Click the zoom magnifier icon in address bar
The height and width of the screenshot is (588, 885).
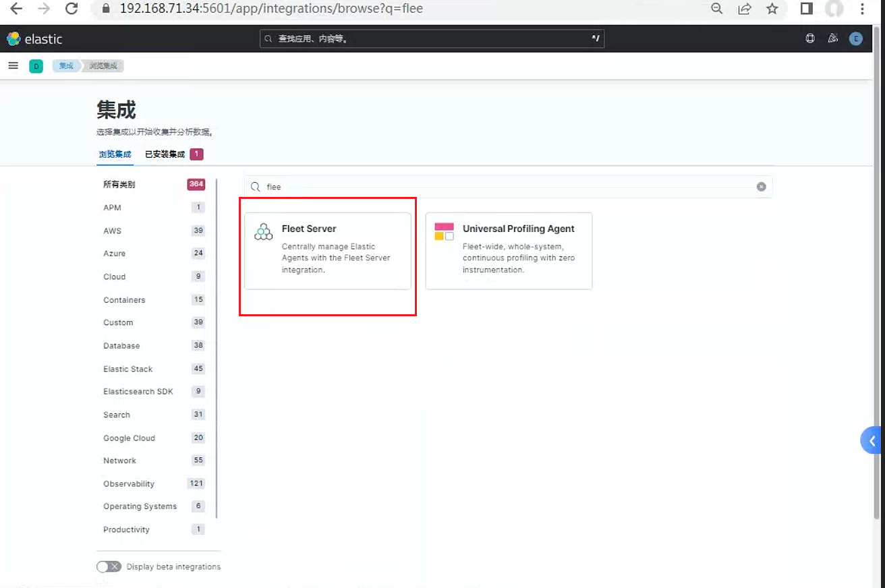pos(717,9)
